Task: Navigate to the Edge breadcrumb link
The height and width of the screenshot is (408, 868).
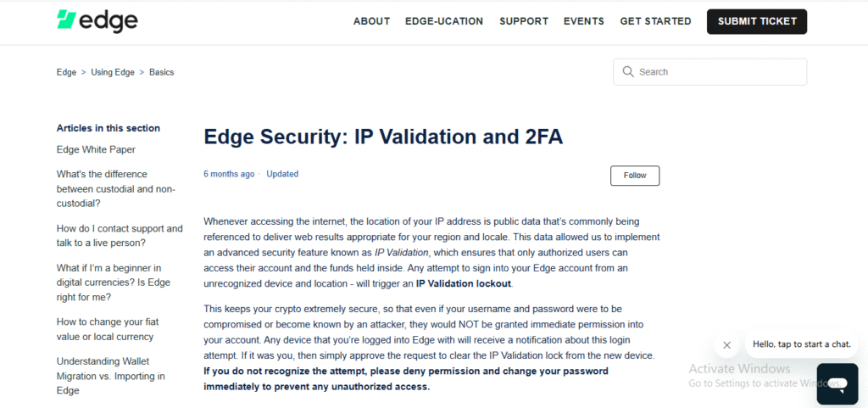Action: (66, 72)
